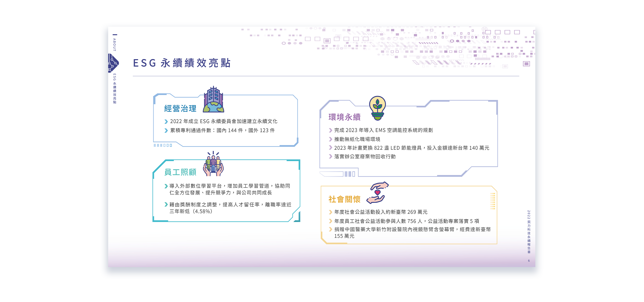
Task: Click the purple circuit logo in top-left corner
Action: coord(113,62)
